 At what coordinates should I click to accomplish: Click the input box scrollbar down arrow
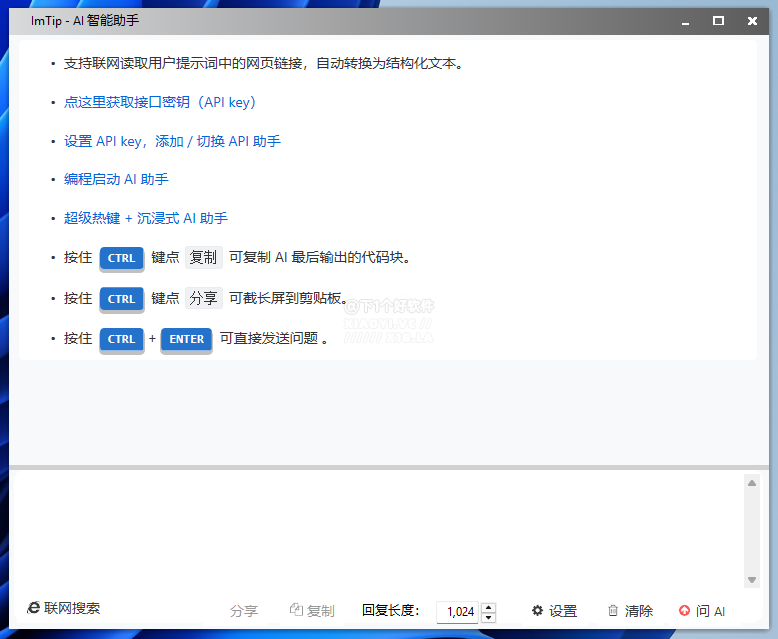pos(752,580)
